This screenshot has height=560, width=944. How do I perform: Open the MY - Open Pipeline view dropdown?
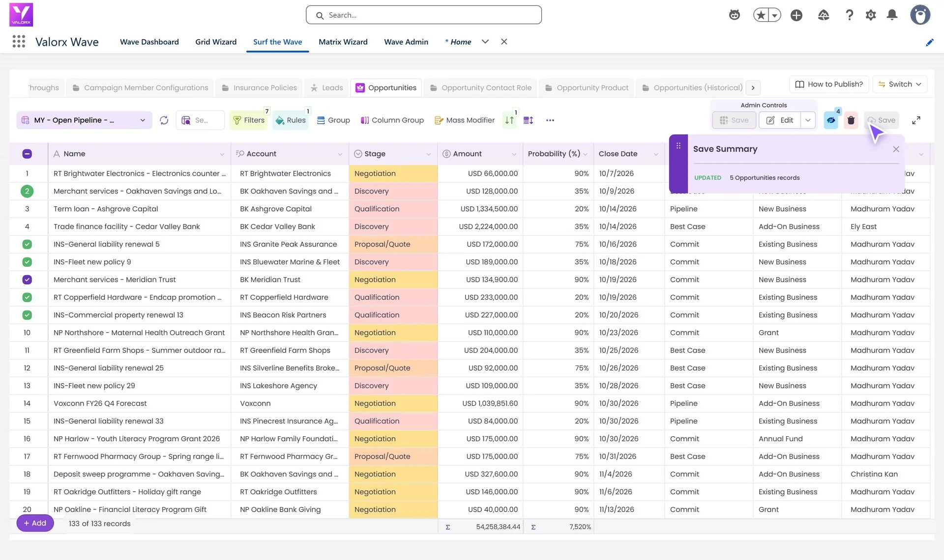(x=84, y=120)
